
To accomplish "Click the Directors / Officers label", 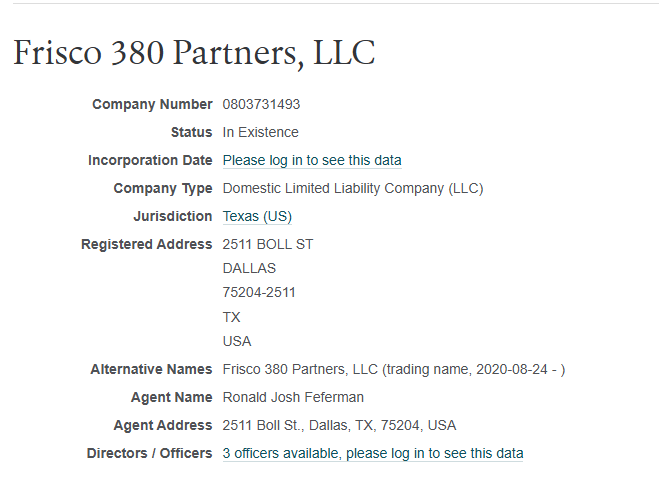I will coord(149,453).
